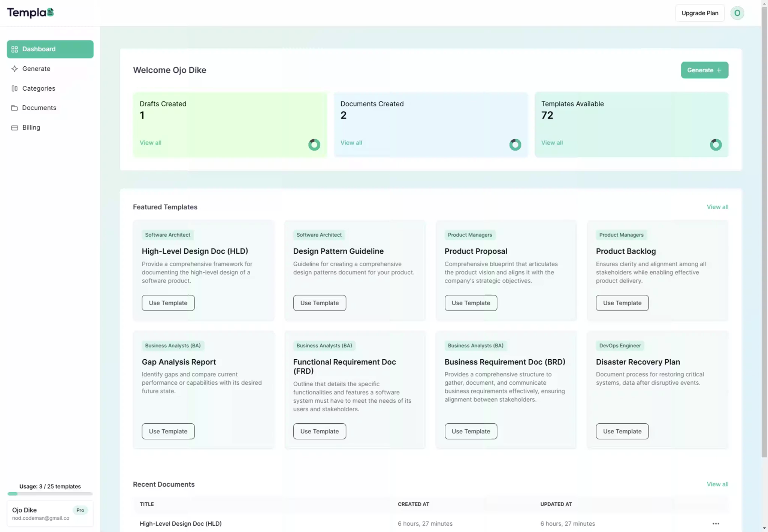Use the High-Level Design Doc template
This screenshot has width=768, height=532.
click(168, 303)
